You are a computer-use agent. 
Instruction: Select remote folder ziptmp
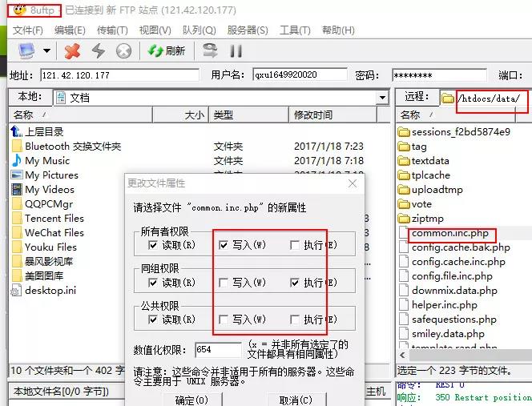421,219
